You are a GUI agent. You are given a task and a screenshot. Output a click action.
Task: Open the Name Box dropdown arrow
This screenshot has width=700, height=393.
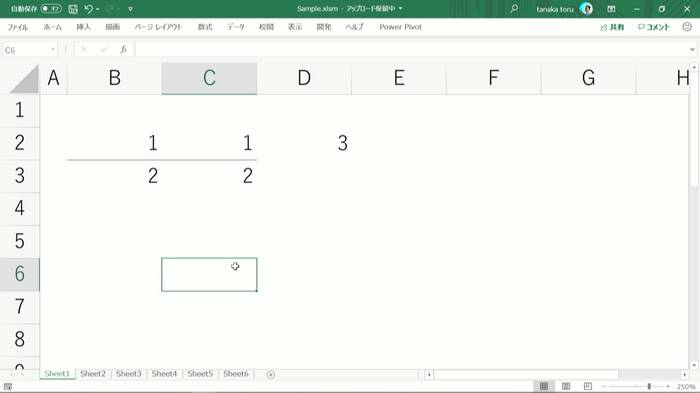(53, 50)
